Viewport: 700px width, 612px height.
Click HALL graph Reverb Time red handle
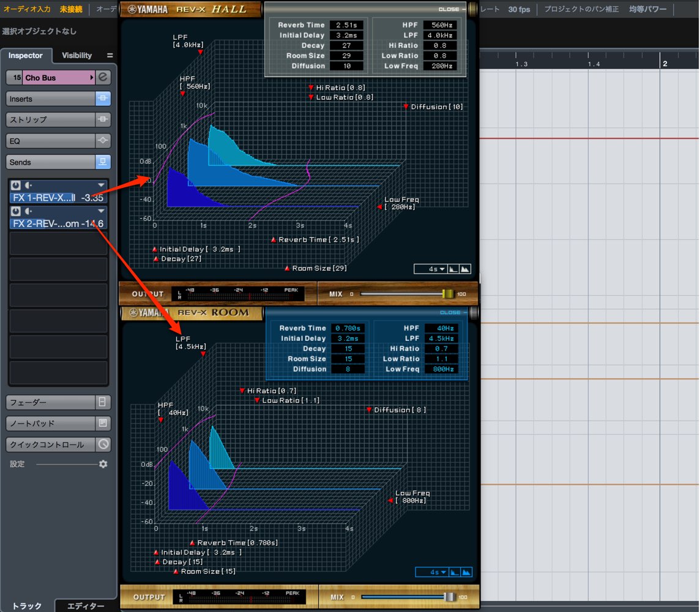tap(274, 240)
